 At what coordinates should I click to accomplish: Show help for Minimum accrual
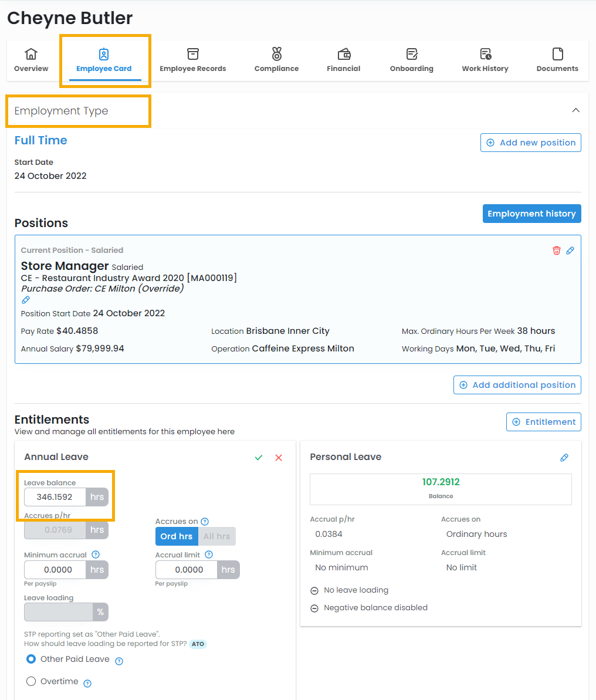point(96,555)
